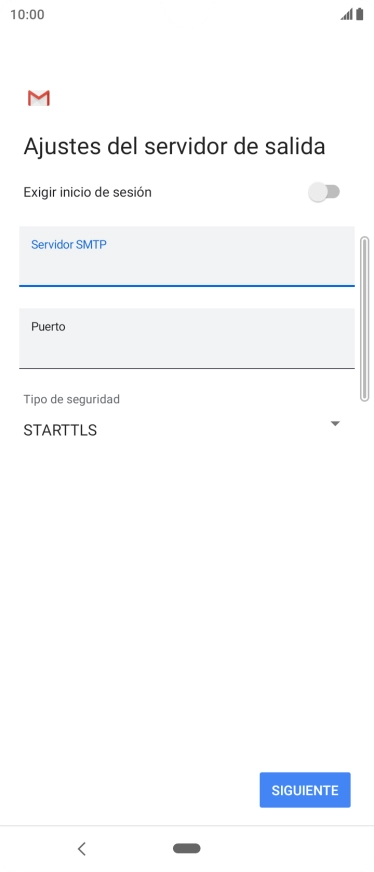The height and width of the screenshot is (872, 374).
Task: Select the Puerto input field
Action: pos(187,338)
